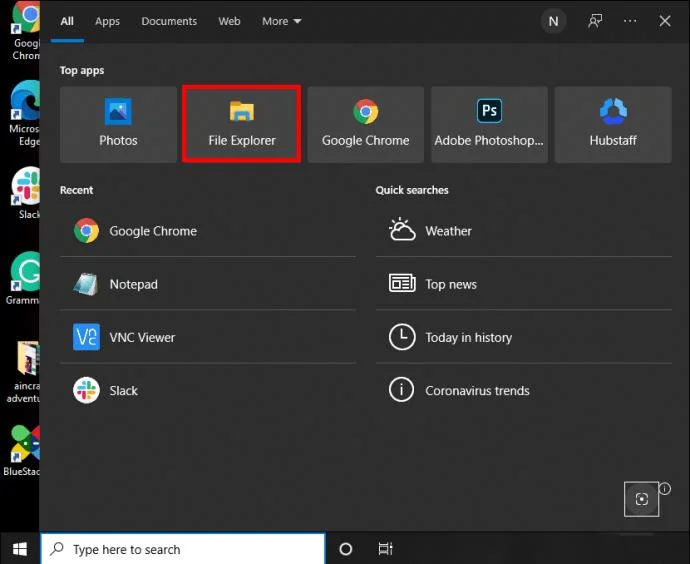Click the aincra adventure folder on desktop
This screenshot has height=564, width=690.
pos(24,372)
